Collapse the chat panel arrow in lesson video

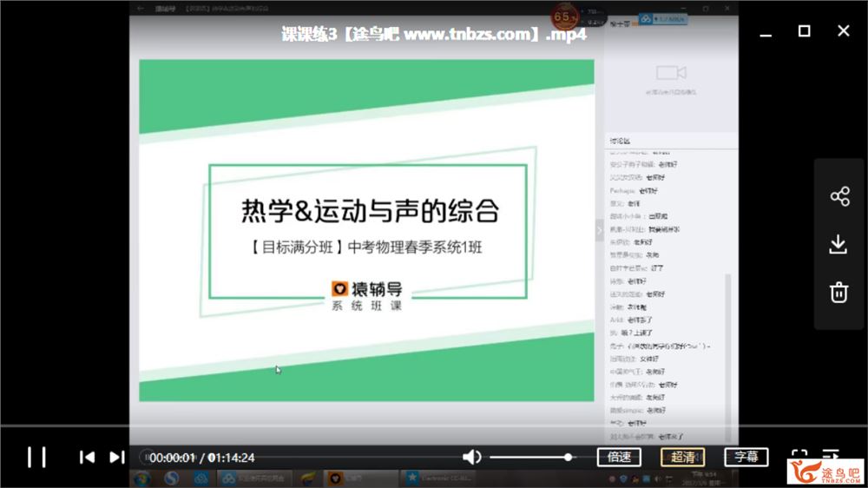click(x=600, y=230)
